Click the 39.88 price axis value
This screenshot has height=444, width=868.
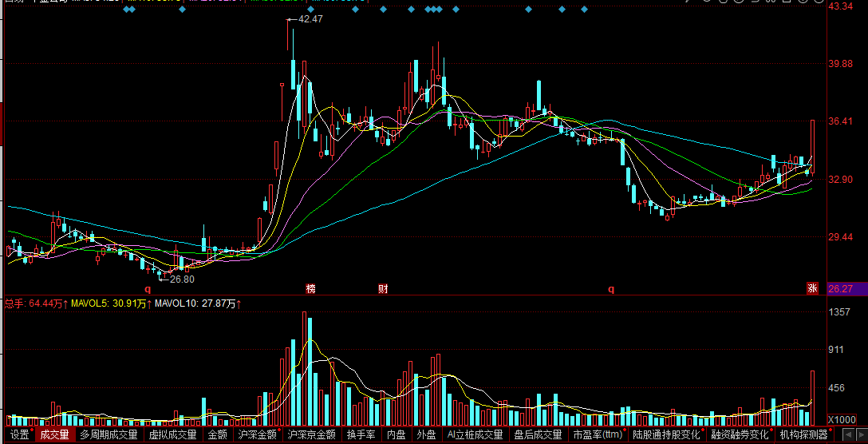841,64
